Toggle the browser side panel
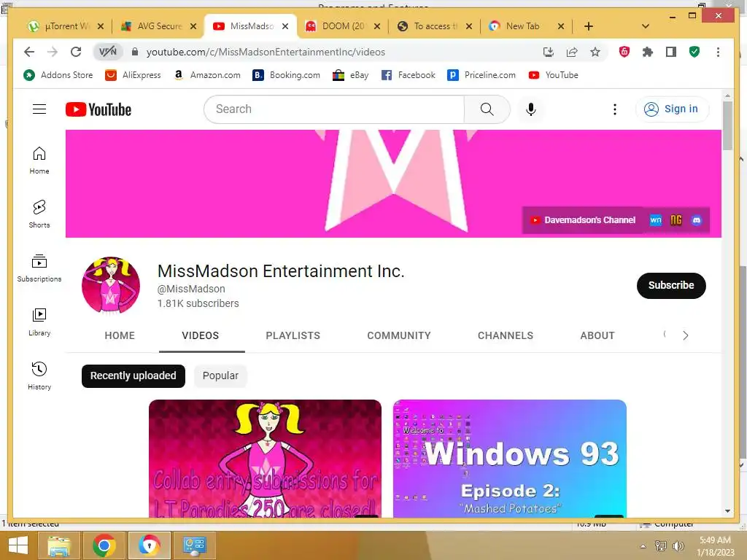The image size is (747, 560). coord(671,52)
